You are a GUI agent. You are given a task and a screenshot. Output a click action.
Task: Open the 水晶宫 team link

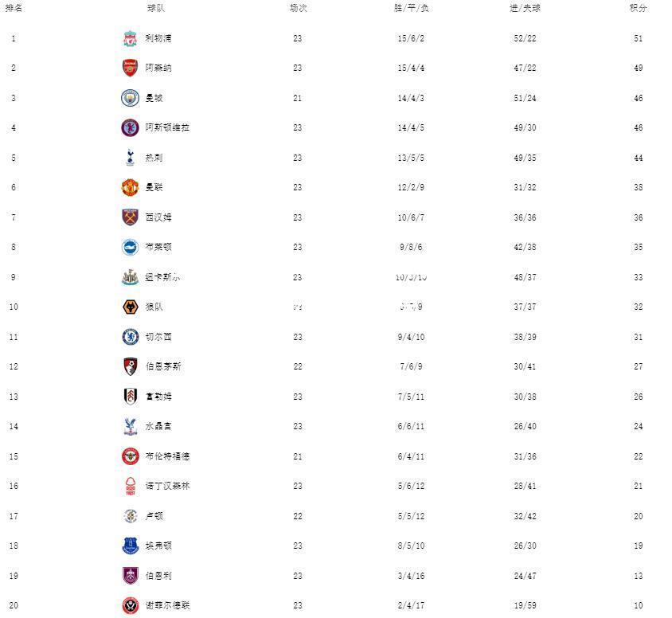(x=158, y=426)
